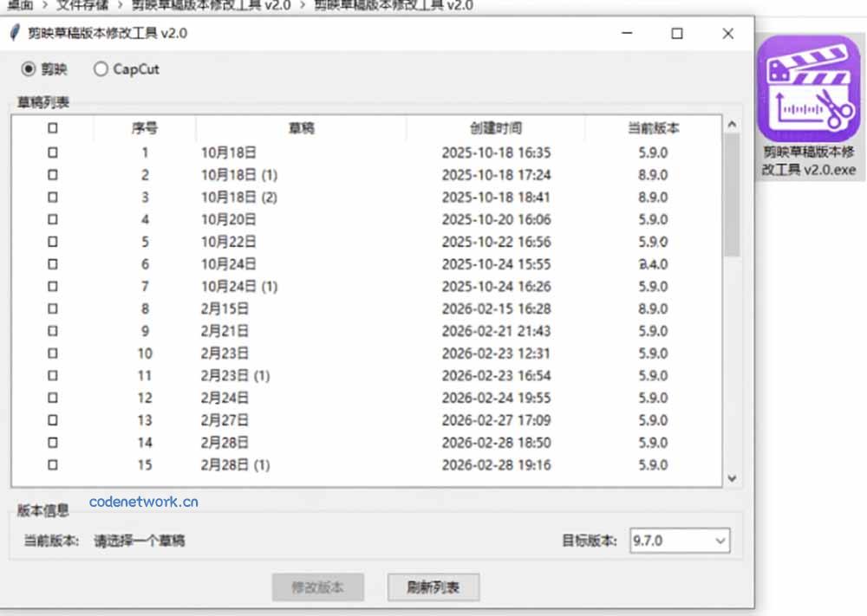Select draft named 10月20日
867x616 pixels.
click(228, 219)
